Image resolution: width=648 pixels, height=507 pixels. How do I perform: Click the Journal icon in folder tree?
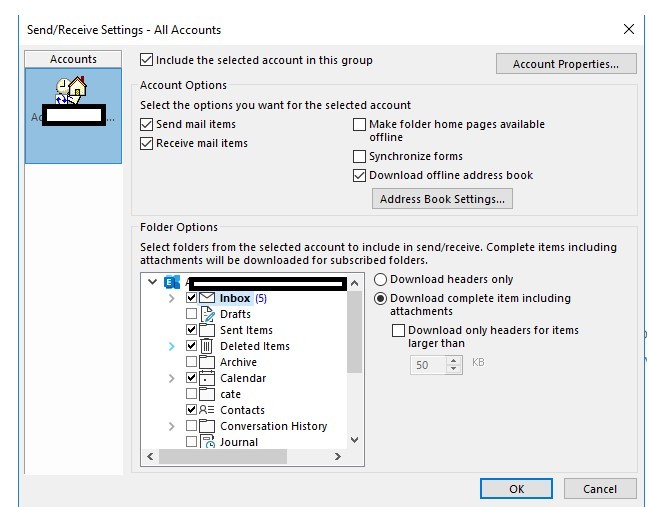coord(207,441)
